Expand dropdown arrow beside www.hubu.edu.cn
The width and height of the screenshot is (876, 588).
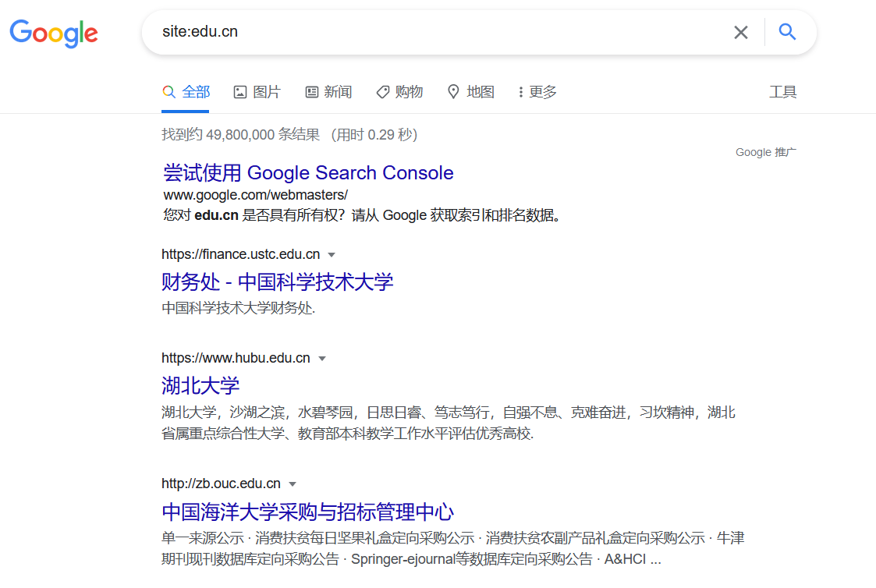point(322,359)
